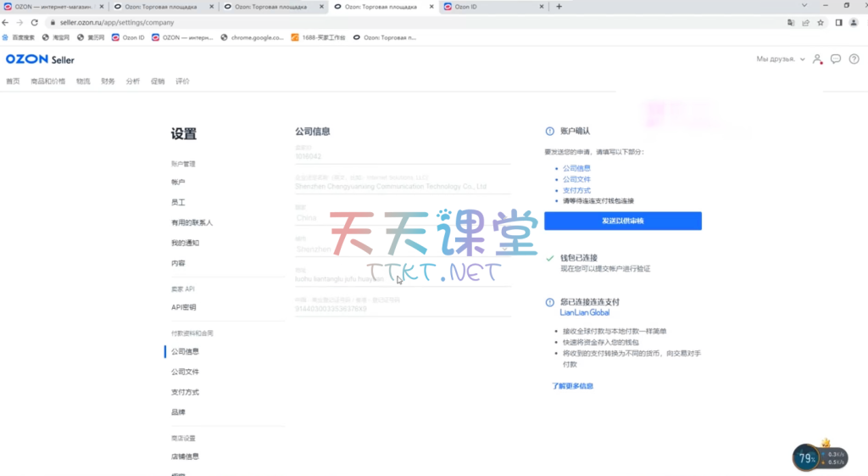
Task: Click the translate page icon in address bar
Action: click(791, 23)
